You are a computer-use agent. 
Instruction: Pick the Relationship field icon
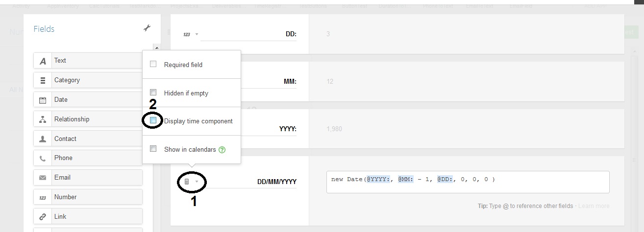(43, 119)
